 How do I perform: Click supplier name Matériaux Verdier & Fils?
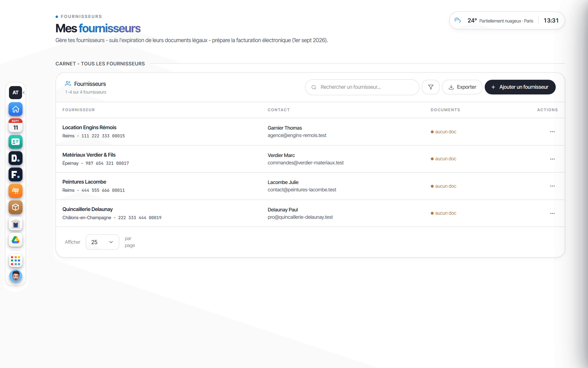pos(89,155)
